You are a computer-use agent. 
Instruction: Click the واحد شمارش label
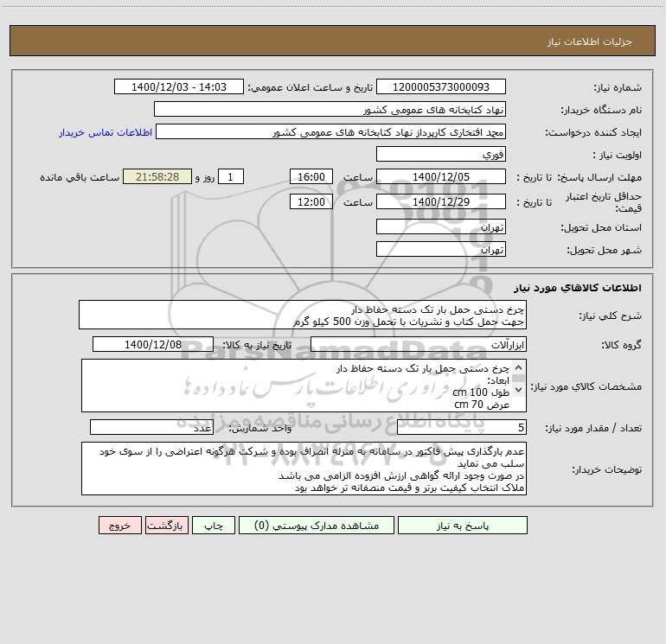(x=260, y=429)
